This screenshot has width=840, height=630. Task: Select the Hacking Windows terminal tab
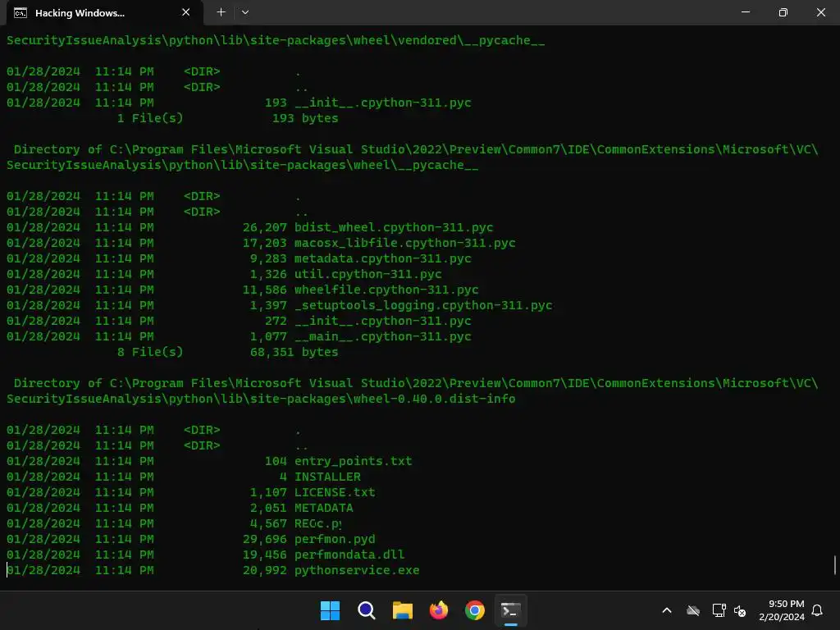104,13
